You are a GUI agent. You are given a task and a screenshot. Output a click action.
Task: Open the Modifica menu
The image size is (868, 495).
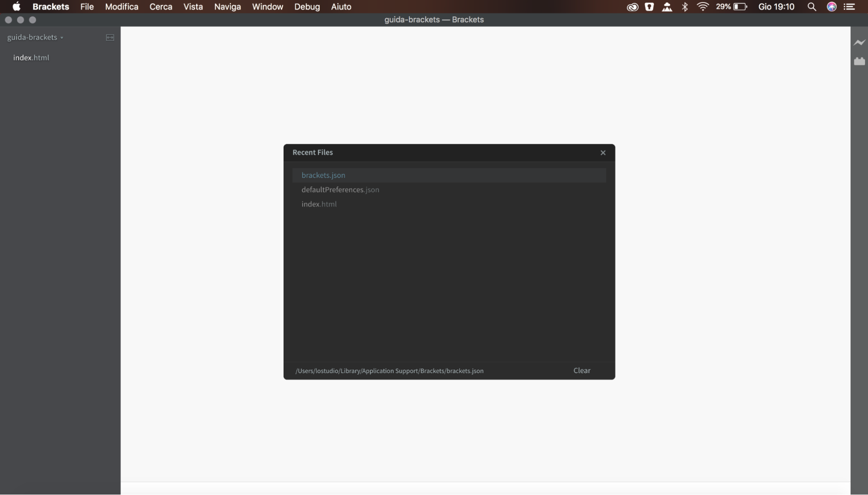pyautogui.click(x=122, y=7)
